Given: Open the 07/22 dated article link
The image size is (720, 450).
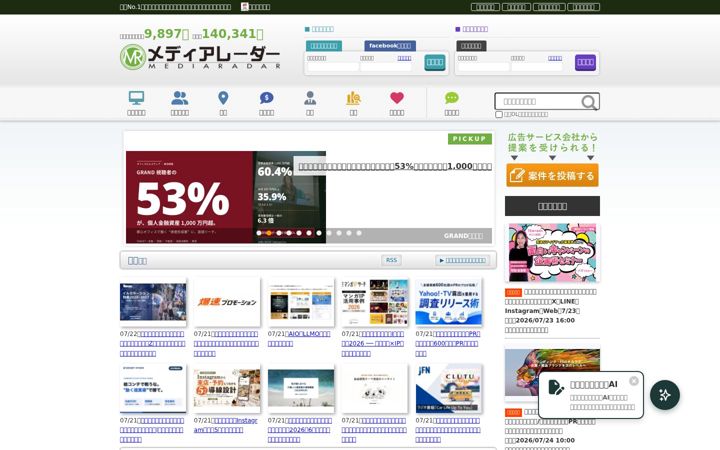Looking at the screenshot, I should click(152, 344).
